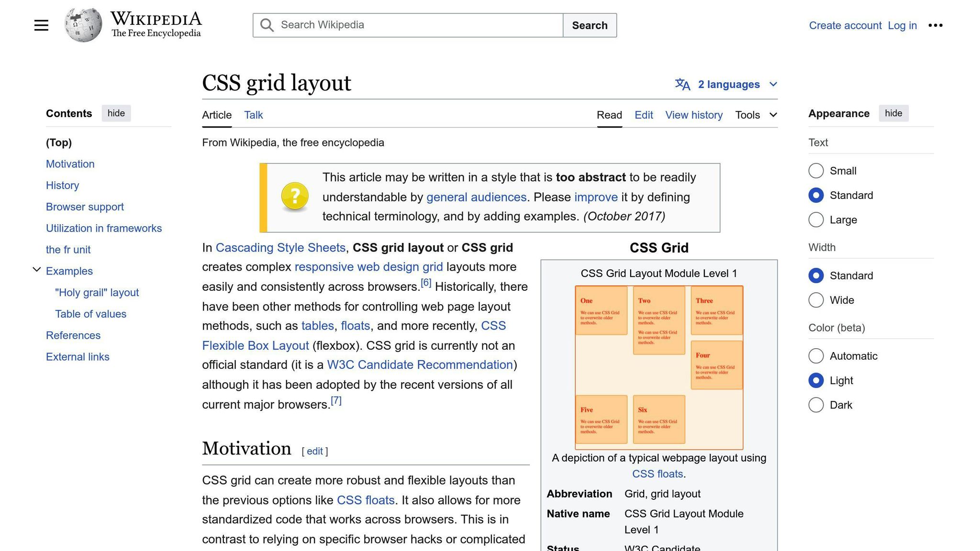Image resolution: width=980 pixels, height=551 pixels.
Task: Jump to (Top) in Contents
Action: tap(59, 143)
